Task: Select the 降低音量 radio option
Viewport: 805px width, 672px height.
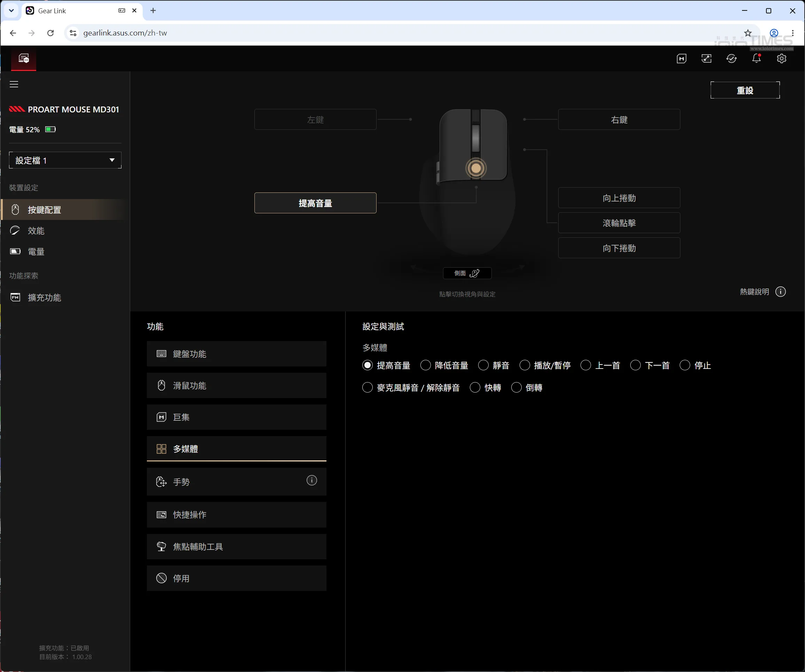Action: [x=426, y=365]
